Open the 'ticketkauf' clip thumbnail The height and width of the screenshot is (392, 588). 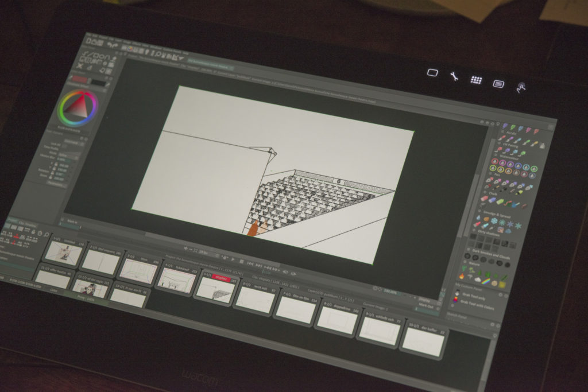pos(176,280)
